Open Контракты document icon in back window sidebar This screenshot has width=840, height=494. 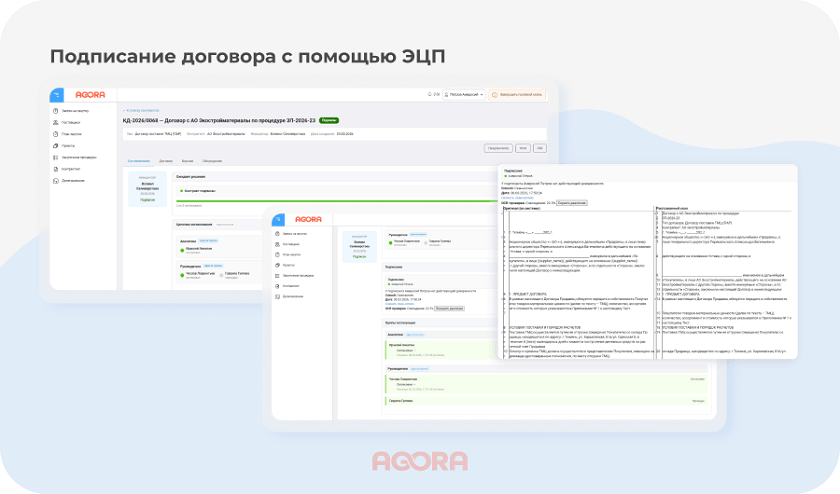tap(56, 169)
